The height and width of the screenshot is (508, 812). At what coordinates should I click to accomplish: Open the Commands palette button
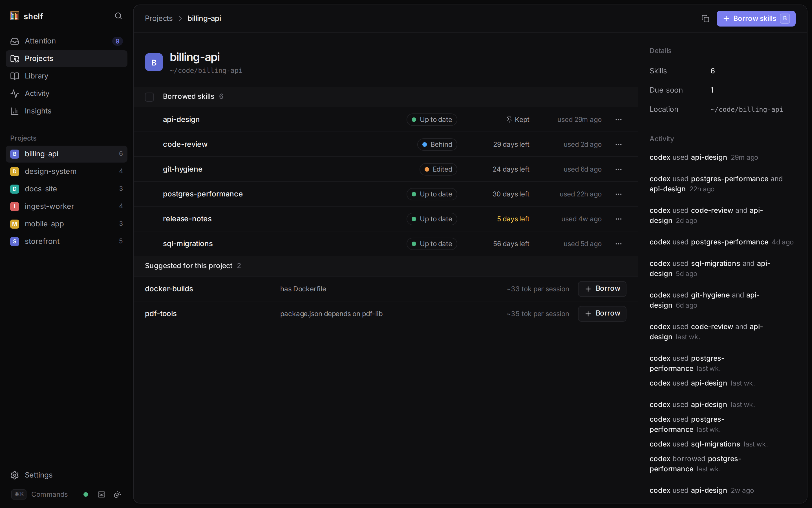tap(39, 494)
